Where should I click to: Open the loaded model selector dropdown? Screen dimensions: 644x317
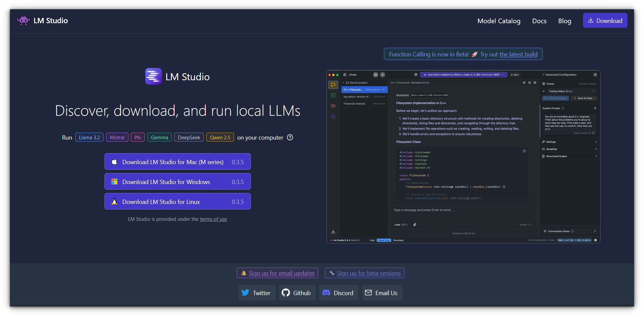[464, 75]
